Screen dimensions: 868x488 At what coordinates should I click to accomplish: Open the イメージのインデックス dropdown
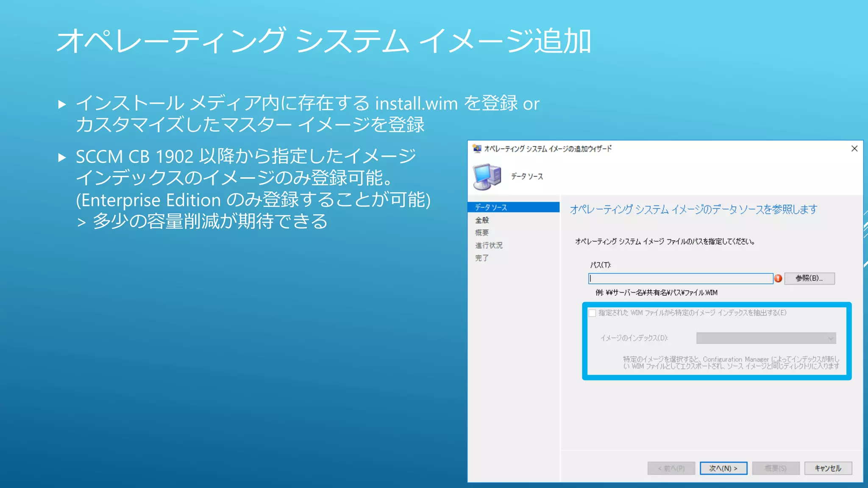point(766,338)
